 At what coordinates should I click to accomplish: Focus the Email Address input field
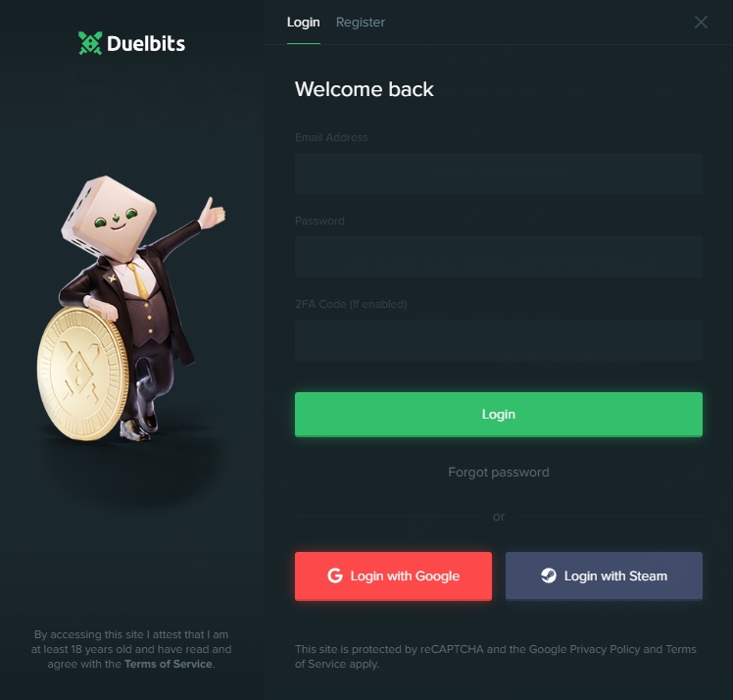[499, 174]
